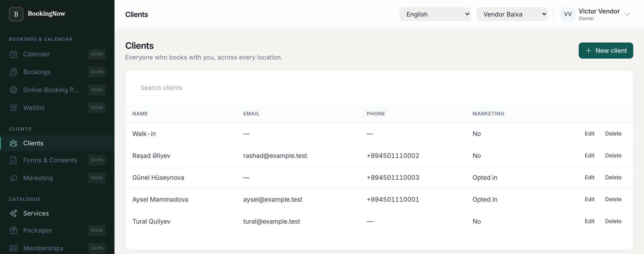Click the name Tural Quliyev
This screenshot has height=254, width=644.
coord(152,222)
